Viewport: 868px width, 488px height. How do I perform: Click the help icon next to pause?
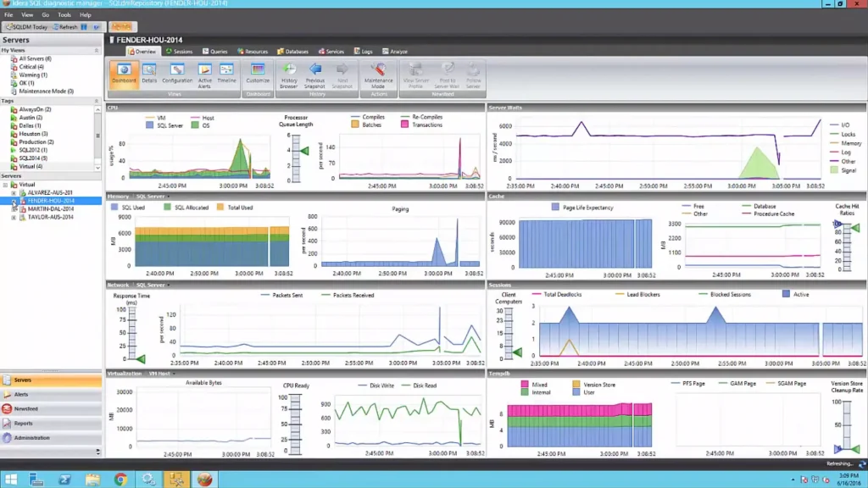[97, 26]
